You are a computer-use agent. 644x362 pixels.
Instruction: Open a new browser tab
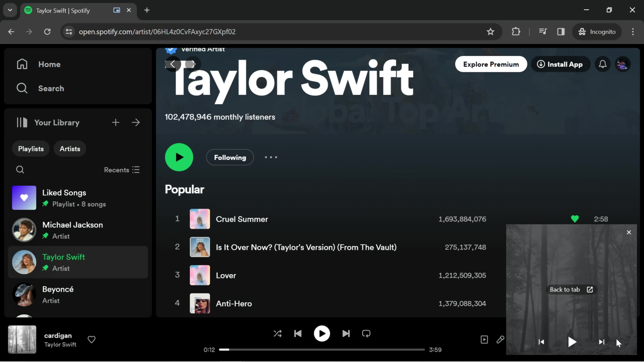pos(147,10)
